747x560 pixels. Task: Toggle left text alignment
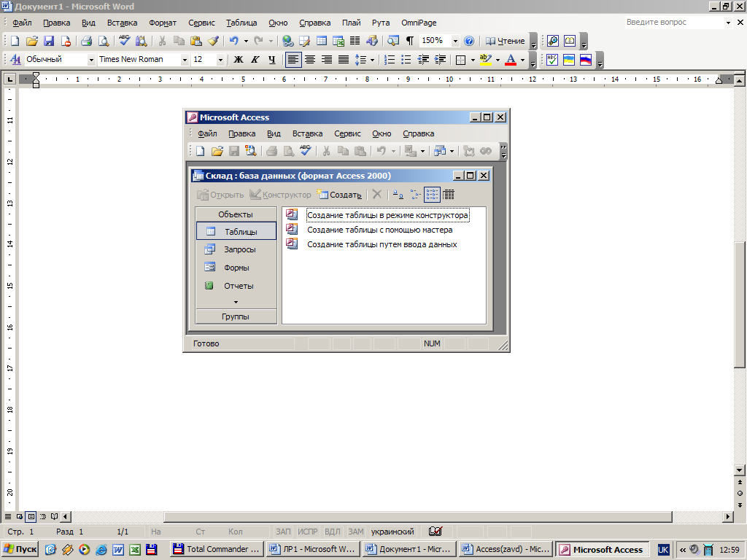[293, 60]
